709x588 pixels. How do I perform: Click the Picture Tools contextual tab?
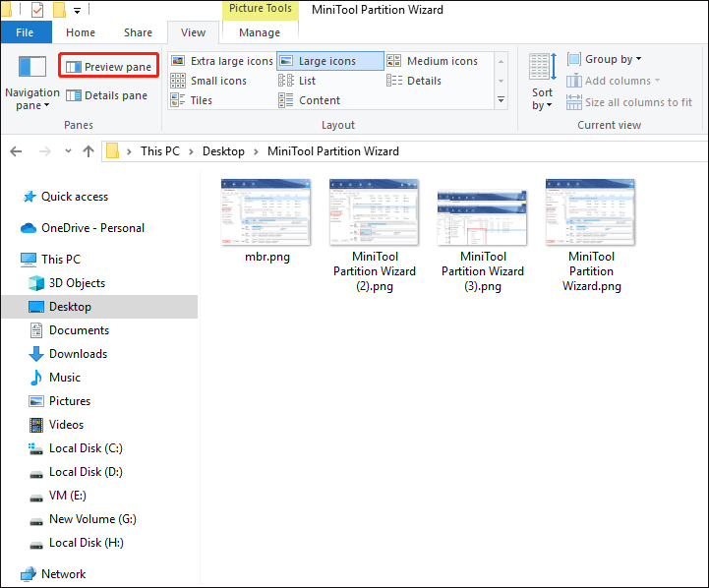click(261, 9)
